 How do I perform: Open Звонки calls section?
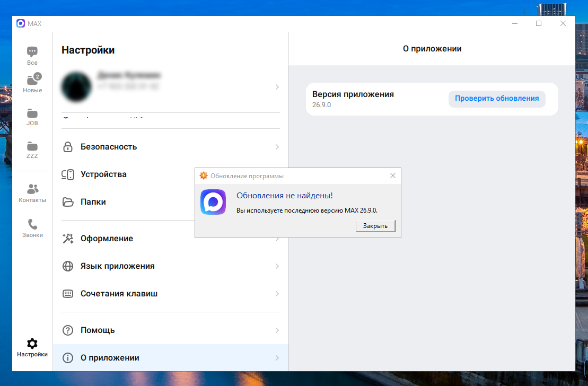point(32,228)
